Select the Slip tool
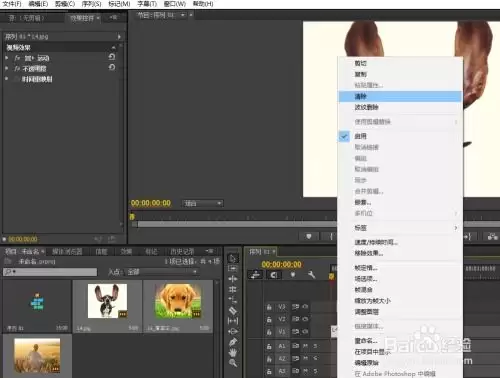 click(233, 321)
